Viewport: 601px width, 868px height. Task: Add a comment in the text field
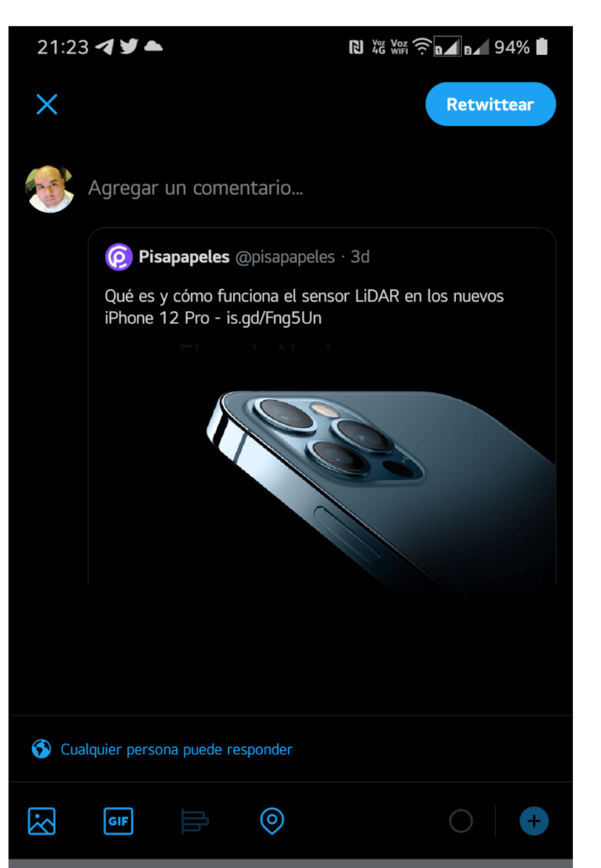coord(195,187)
